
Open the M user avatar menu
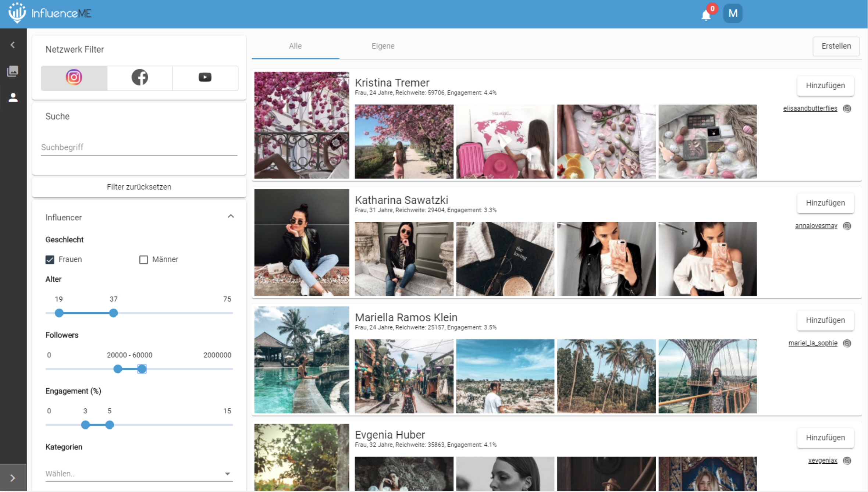point(732,14)
